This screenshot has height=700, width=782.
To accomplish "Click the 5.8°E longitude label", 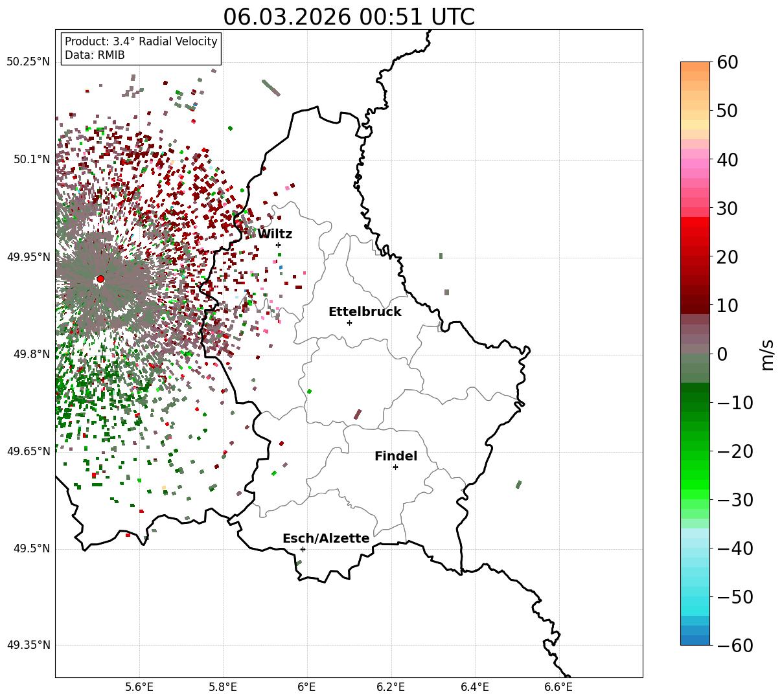I will point(224,687).
